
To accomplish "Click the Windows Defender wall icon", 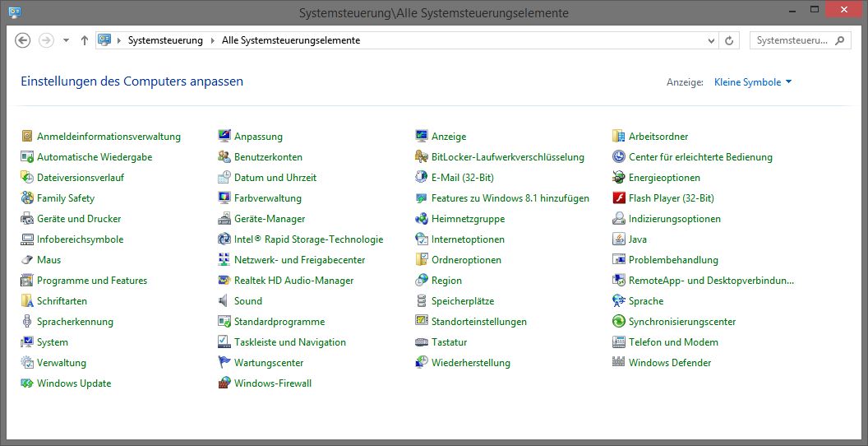I will pyautogui.click(x=619, y=363).
